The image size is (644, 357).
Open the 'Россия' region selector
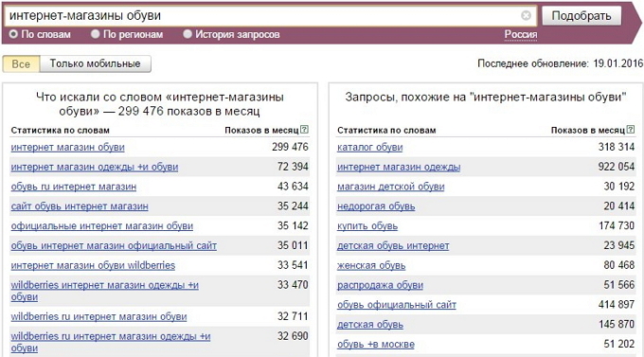[x=521, y=34]
